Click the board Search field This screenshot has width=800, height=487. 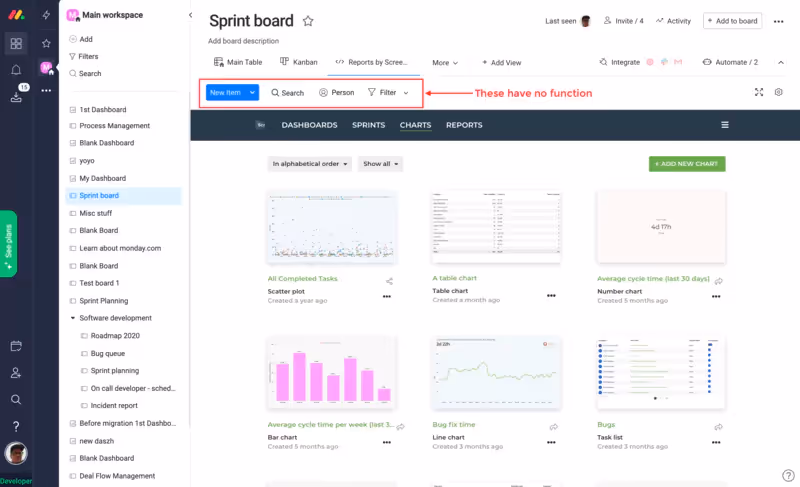click(287, 93)
